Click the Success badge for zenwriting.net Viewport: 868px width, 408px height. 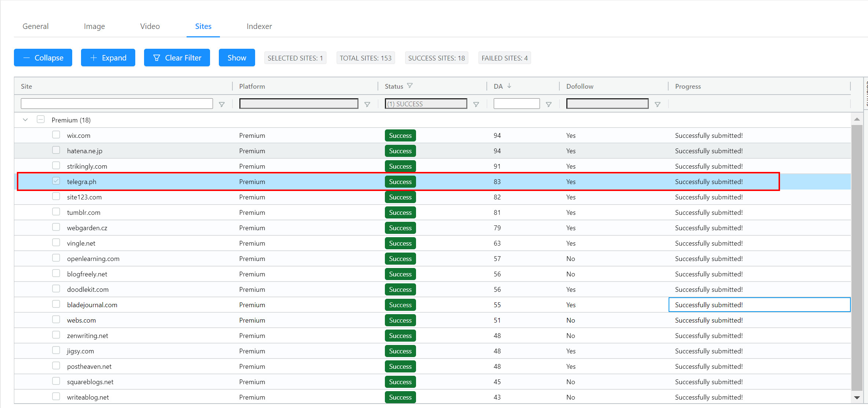click(400, 336)
